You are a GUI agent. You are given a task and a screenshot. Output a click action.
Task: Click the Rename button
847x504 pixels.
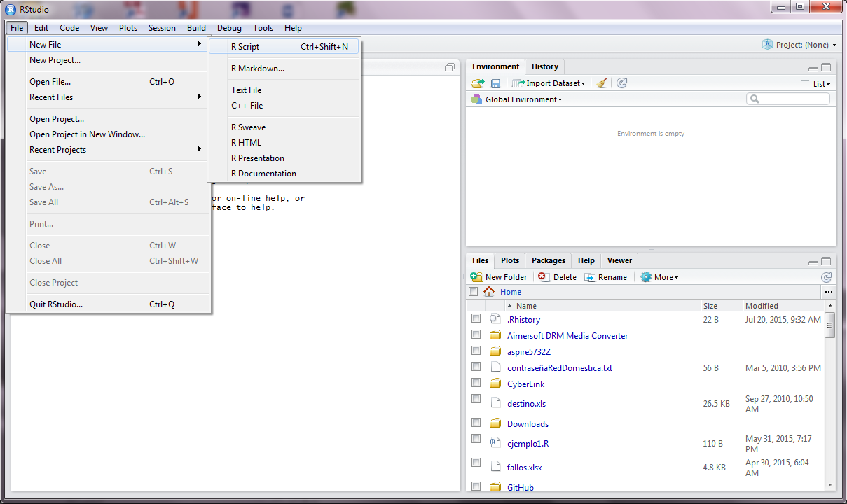click(x=606, y=277)
